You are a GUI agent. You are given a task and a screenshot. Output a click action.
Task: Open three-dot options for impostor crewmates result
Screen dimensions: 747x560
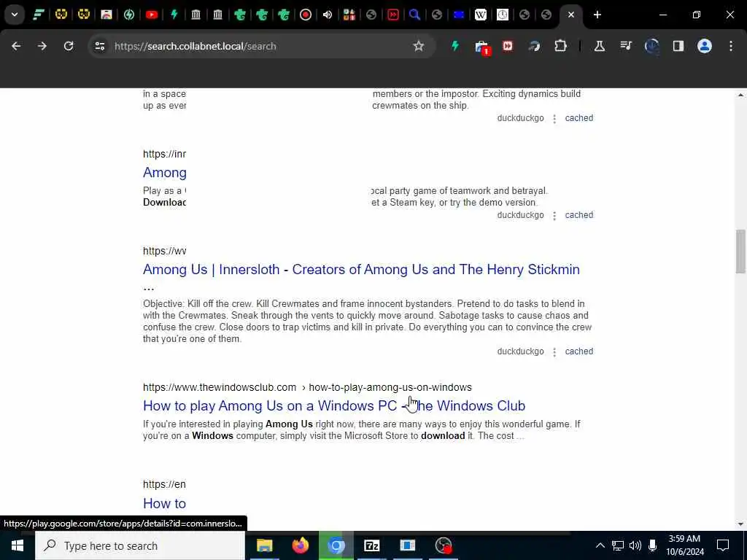point(554,119)
